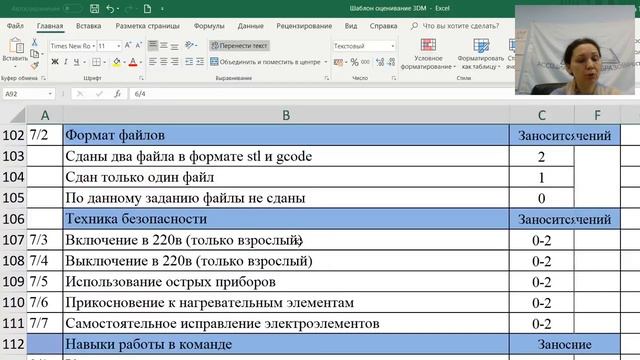640x360 pixels.
Task: Toggle middle vertical alignment
Action: point(164,45)
